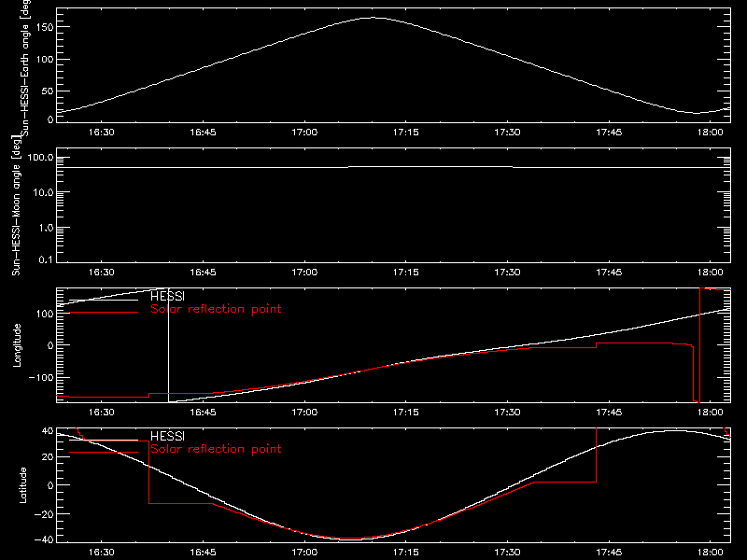Screen dimensions: 747x560
Task: Click '18:00' time label under Earth angle plot
Action: 711,133
